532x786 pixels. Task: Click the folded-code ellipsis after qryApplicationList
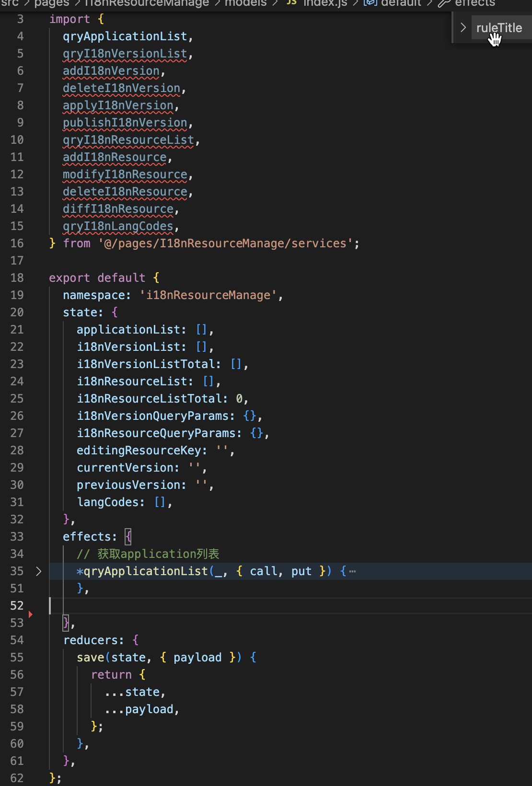point(352,571)
